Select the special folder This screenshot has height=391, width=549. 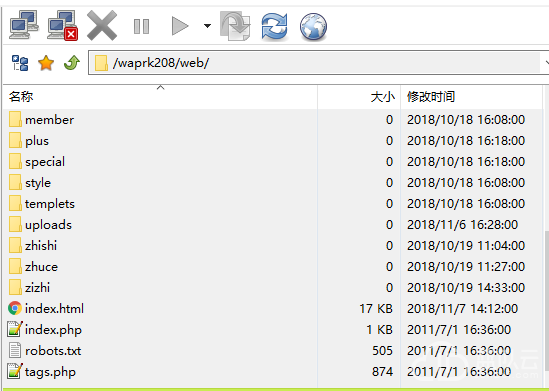(x=273, y=162)
